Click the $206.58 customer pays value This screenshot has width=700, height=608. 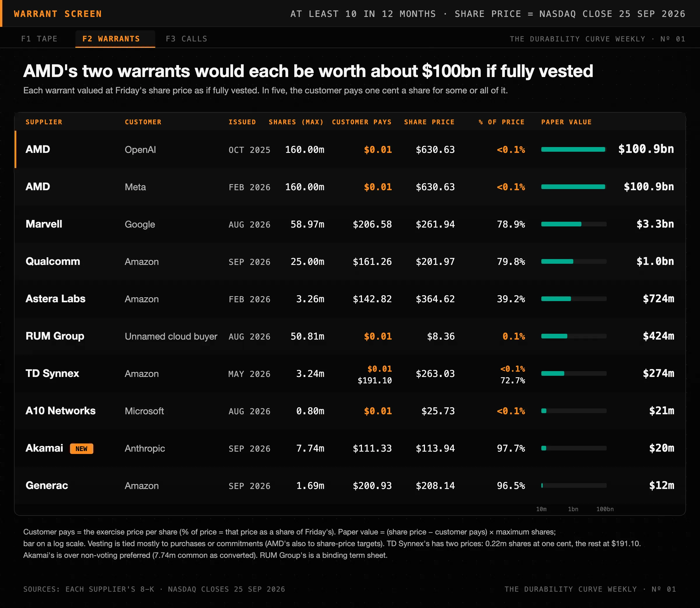pos(372,224)
